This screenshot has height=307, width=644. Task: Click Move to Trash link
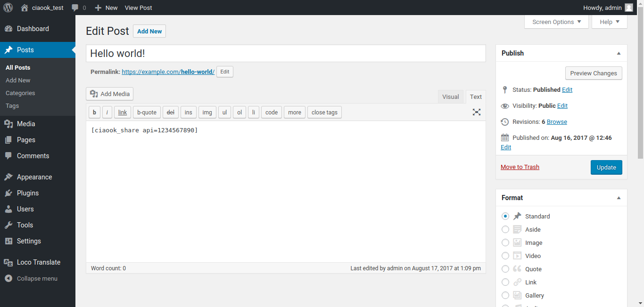[x=520, y=167]
